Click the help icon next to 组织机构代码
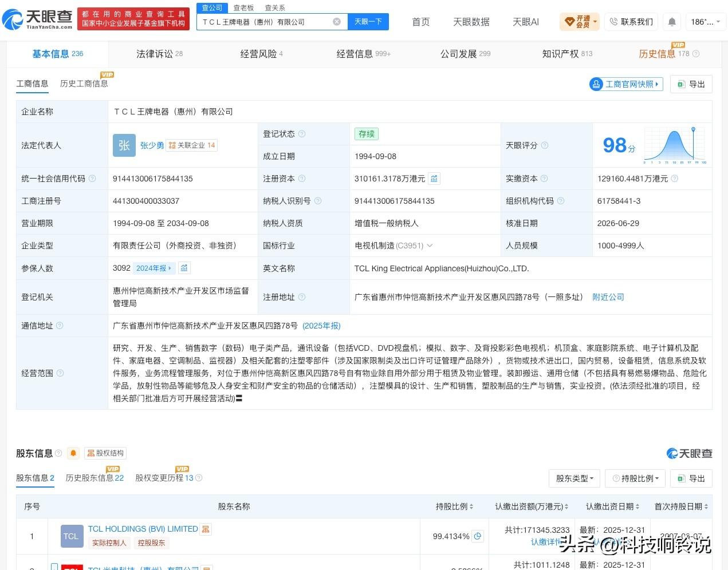728x570 pixels. click(561, 201)
